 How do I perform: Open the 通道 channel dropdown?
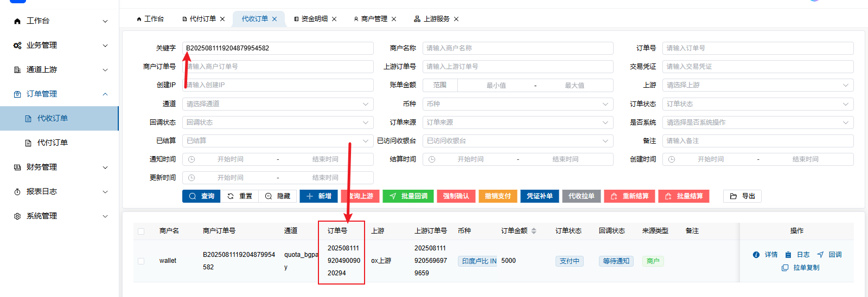pos(277,104)
